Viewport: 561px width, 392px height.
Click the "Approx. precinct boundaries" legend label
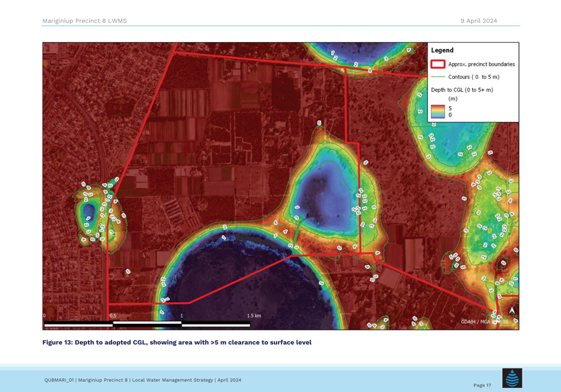coord(482,64)
